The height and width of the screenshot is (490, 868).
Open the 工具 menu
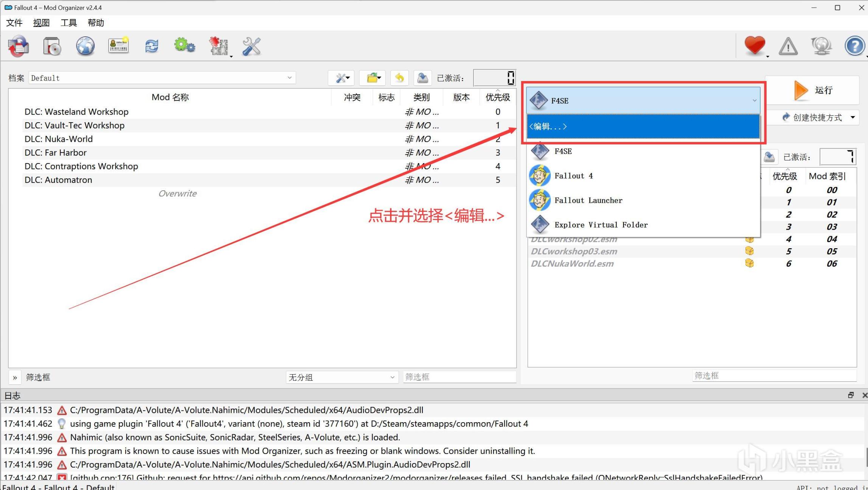coord(68,23)
